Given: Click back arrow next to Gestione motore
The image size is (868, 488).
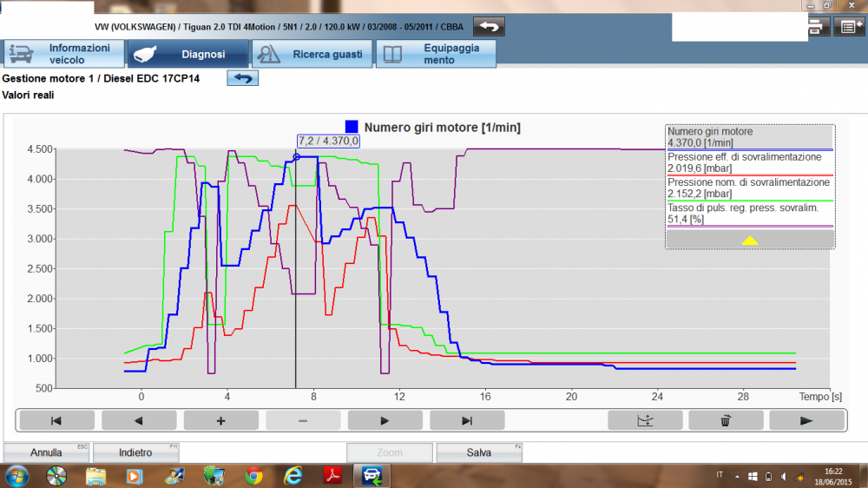Looking at the screenshot, I should coord(243,79).
